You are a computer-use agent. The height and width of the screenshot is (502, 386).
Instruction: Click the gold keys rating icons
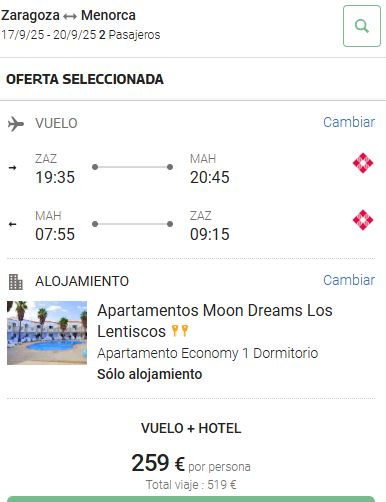point(180,331)
